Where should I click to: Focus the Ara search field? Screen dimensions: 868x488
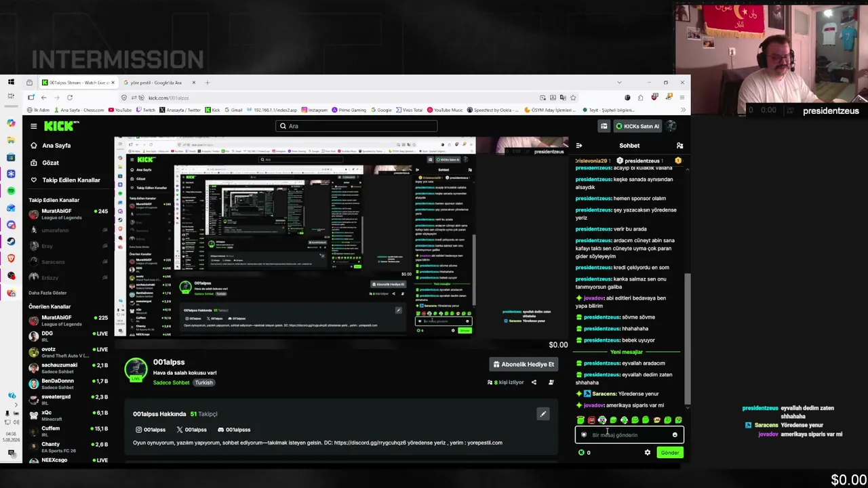357,126
